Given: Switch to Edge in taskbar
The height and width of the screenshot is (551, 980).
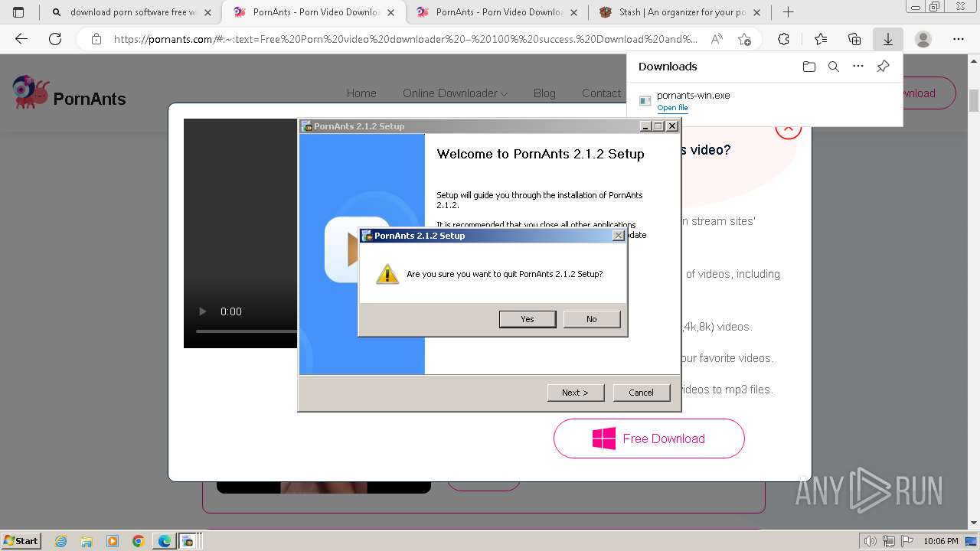Looking at the screenshot, I should click(165, 541).
